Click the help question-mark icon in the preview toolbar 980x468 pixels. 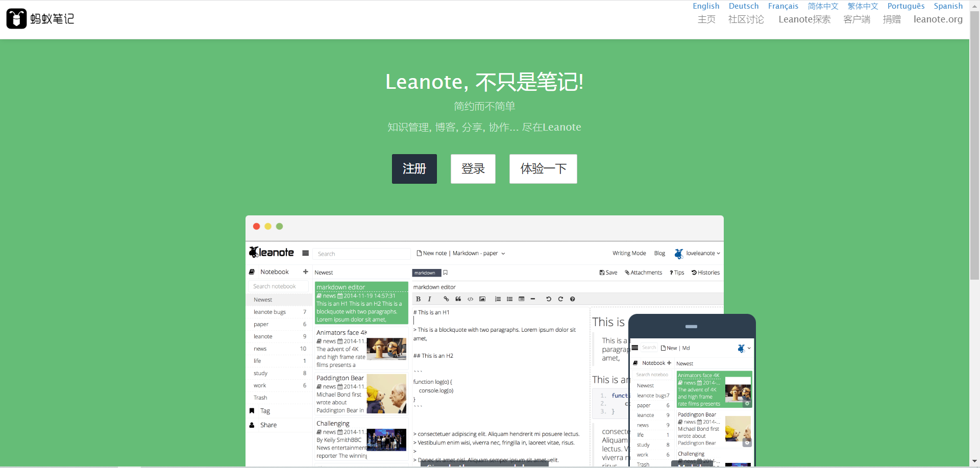572,299
